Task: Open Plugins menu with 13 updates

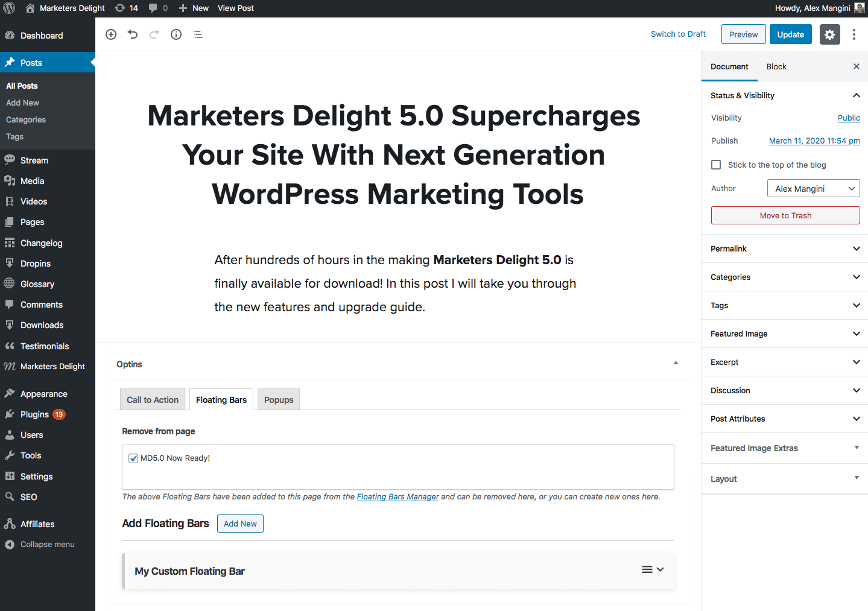Action: 48,414
